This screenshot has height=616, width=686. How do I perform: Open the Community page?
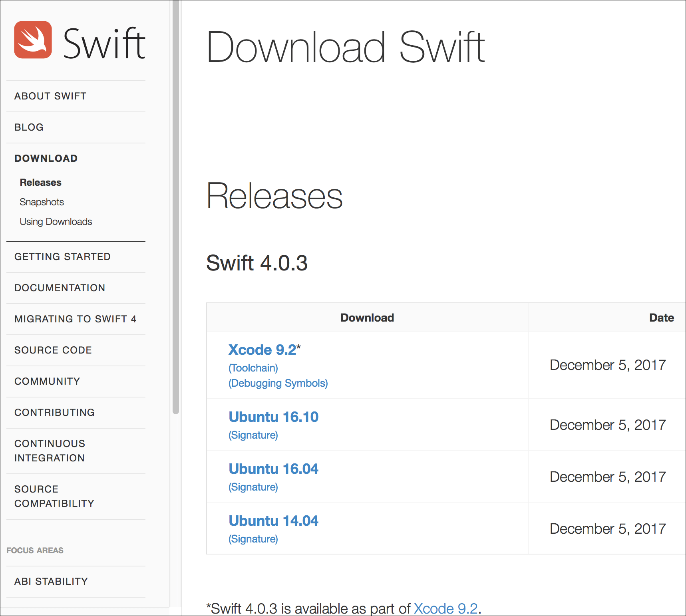47,382
